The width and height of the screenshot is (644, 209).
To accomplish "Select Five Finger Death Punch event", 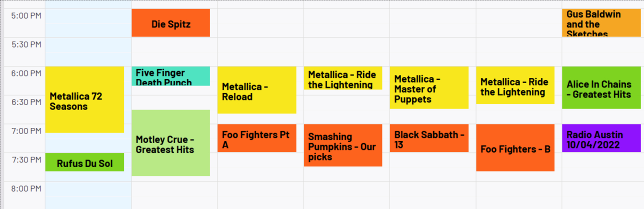I will [171, 76].
